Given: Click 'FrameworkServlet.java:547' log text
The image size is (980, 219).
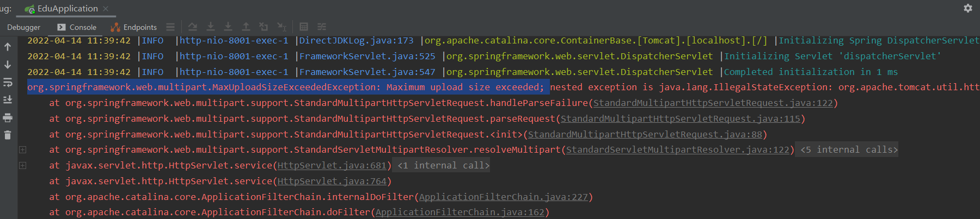Looking at the screenshot, I should pos(367,72).
